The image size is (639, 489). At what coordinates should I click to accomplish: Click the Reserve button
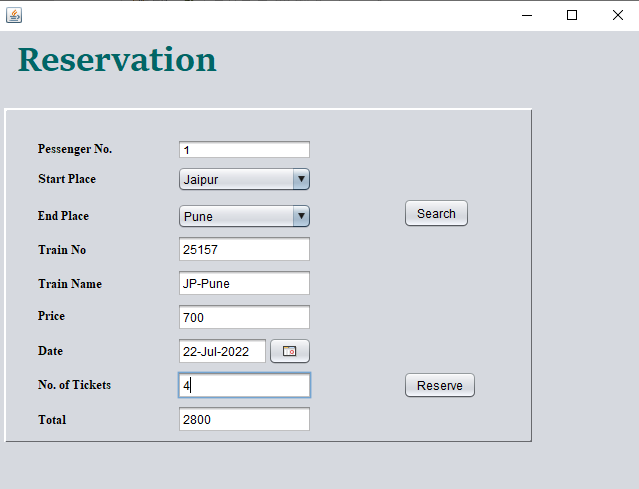[x=440, y=385]
